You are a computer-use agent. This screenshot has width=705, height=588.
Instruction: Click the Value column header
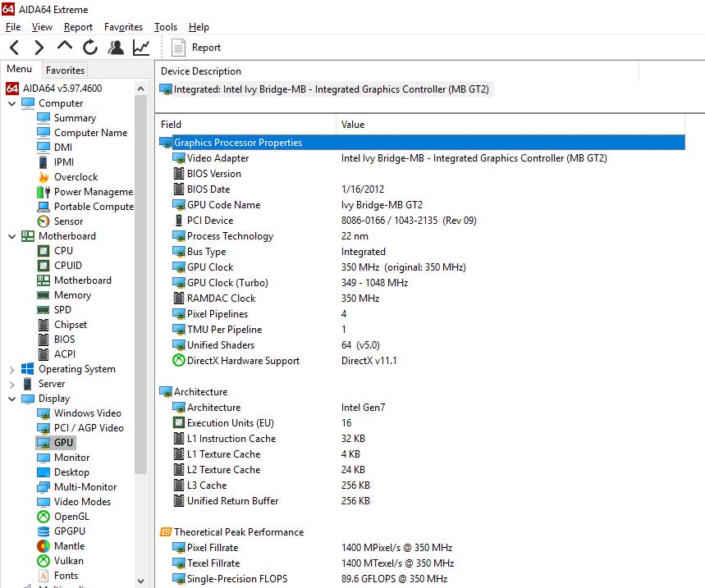point(353,125)
